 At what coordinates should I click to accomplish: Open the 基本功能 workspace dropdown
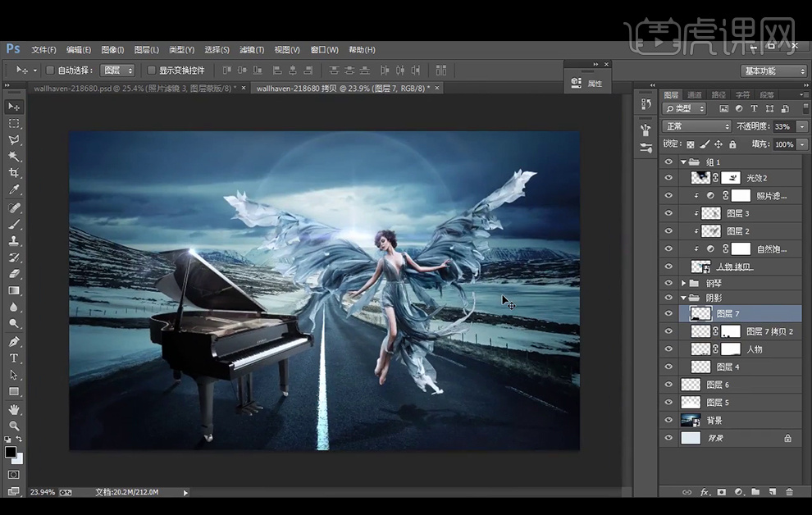coord(773,71)
